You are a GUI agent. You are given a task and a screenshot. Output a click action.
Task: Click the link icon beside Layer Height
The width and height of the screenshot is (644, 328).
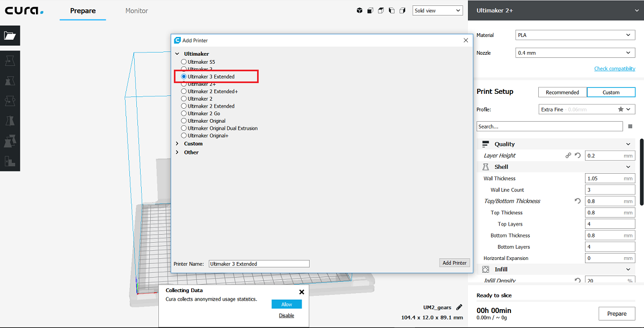pos(568,155)
